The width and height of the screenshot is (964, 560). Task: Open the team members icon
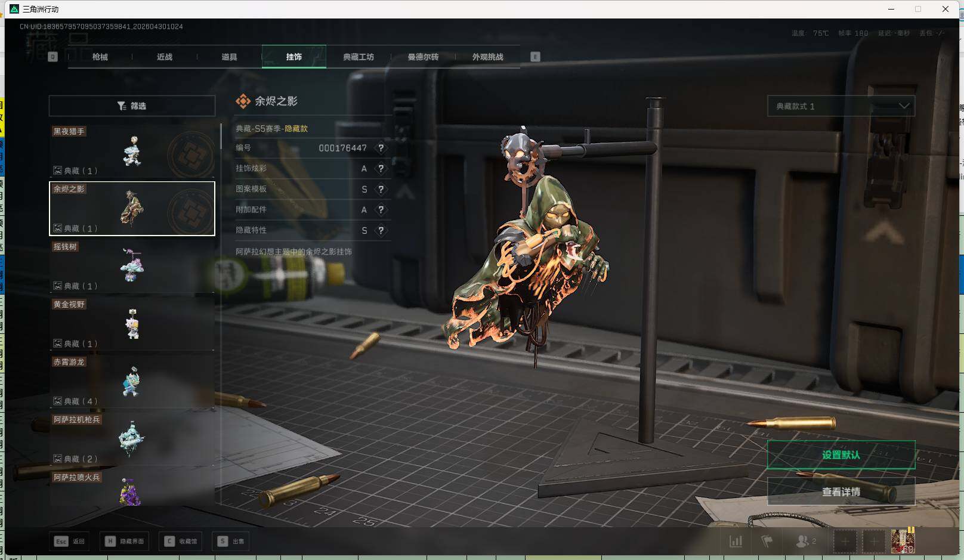click(805, 542)
